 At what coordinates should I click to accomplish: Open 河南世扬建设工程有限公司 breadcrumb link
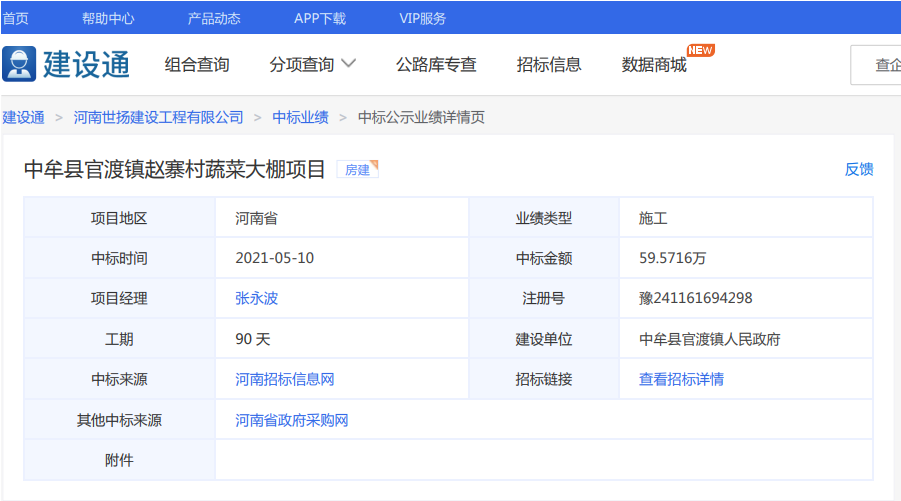tap(159, 117)
